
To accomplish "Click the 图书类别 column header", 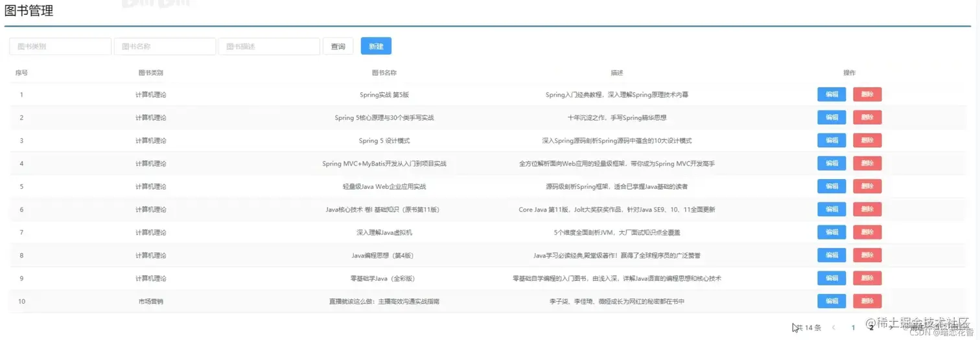I will [151, 73].
